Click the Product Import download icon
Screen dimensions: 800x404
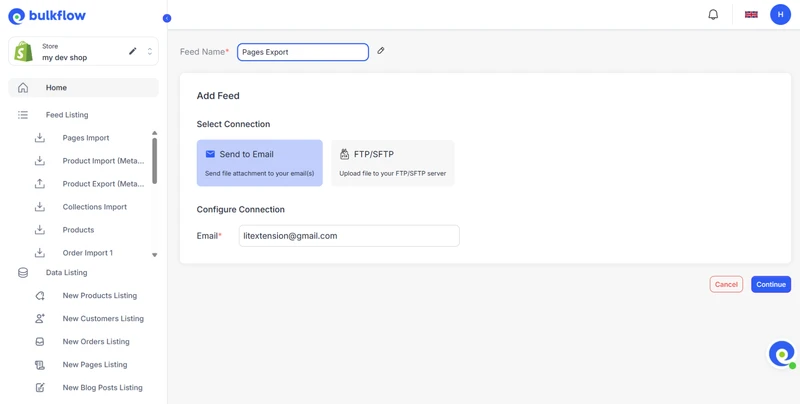pyautogui.click(x=40, y=161)
